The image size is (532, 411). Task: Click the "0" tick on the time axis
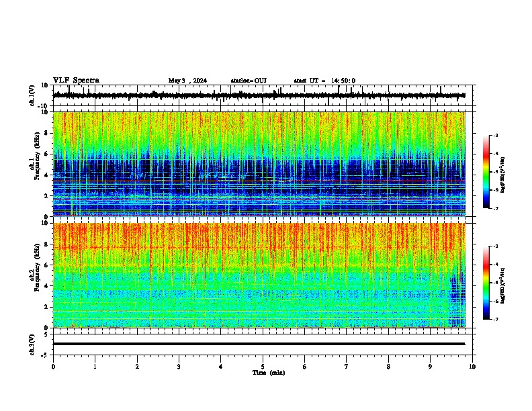point(53,367)
